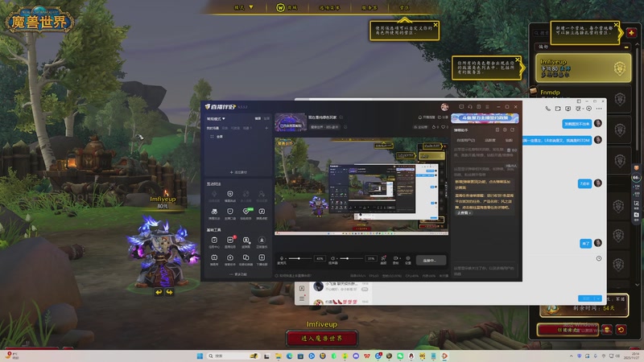This screenshot has height=362, width=644.
Task: Open the fourth item in the WoW top menu bar
Action: click(369, 7)
